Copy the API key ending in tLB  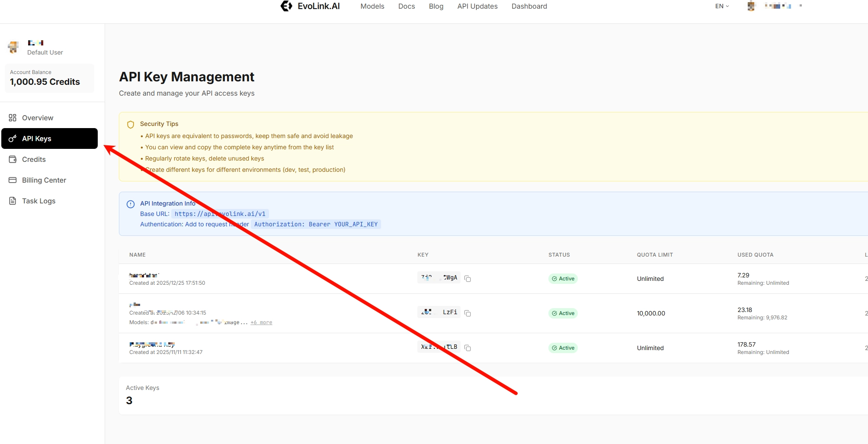click(468, 348)
